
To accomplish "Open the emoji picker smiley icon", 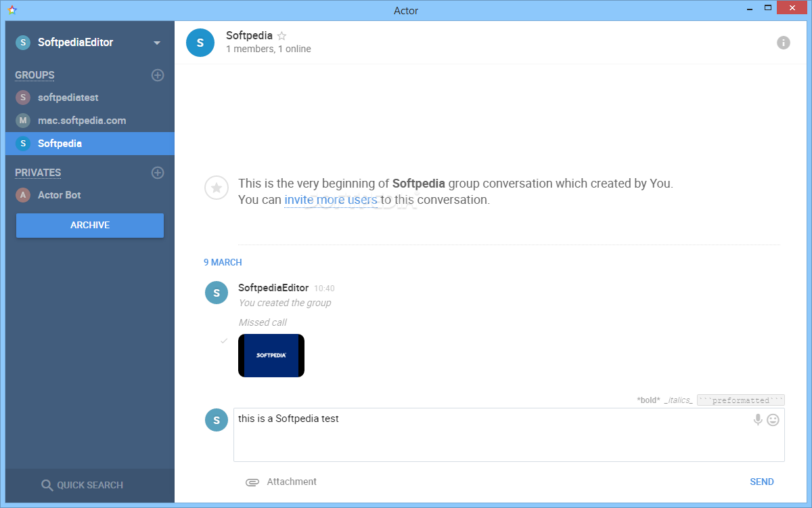I will point(773,420).
